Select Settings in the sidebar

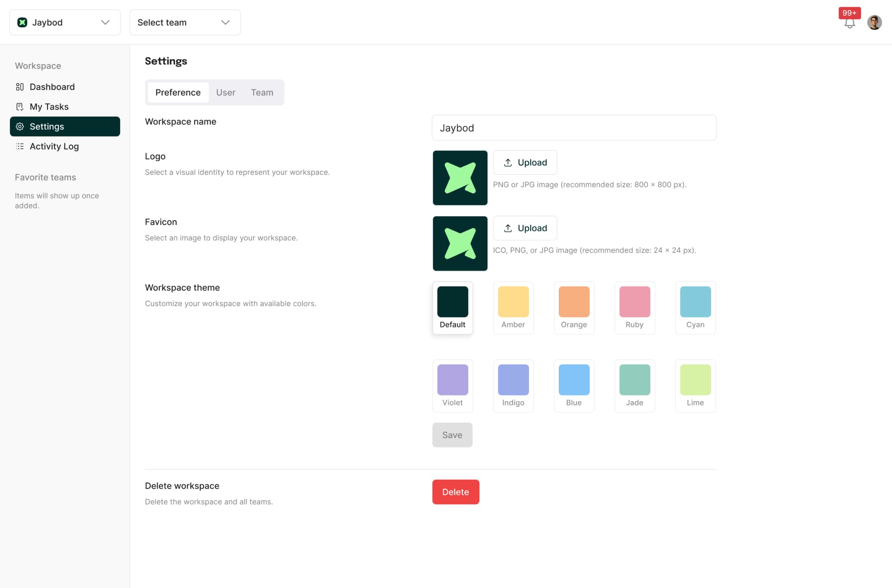47,126
